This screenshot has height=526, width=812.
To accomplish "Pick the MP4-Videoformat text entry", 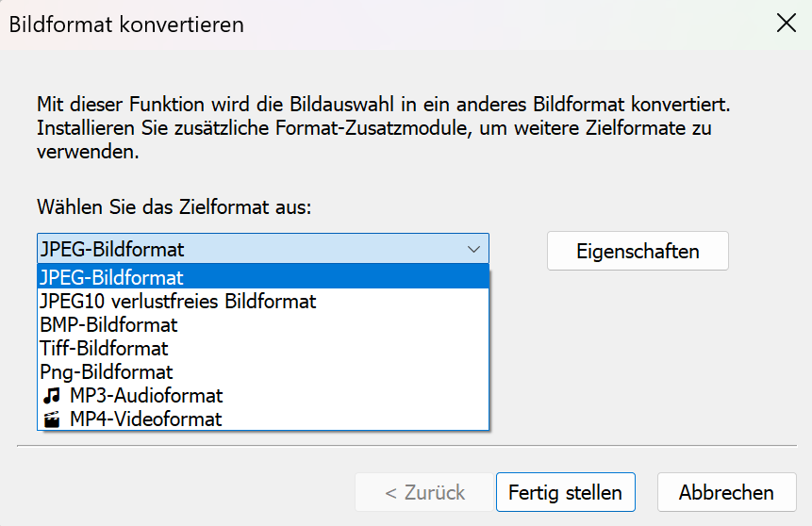I will (146, 419).
